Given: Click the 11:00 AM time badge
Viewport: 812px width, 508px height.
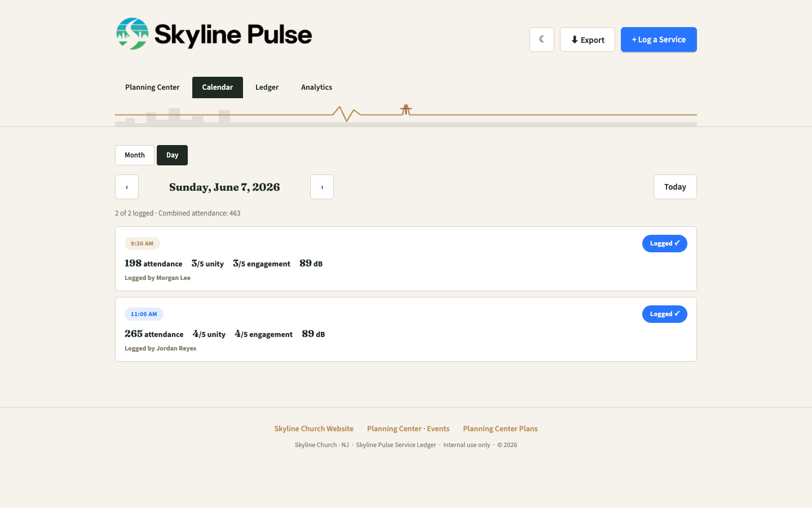Looking at the screenshot, I should click(x=144, y=314).
